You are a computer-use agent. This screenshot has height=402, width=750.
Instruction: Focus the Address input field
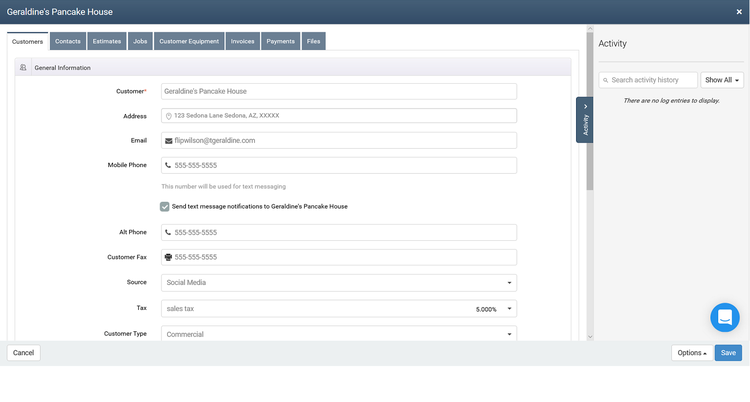339,116
